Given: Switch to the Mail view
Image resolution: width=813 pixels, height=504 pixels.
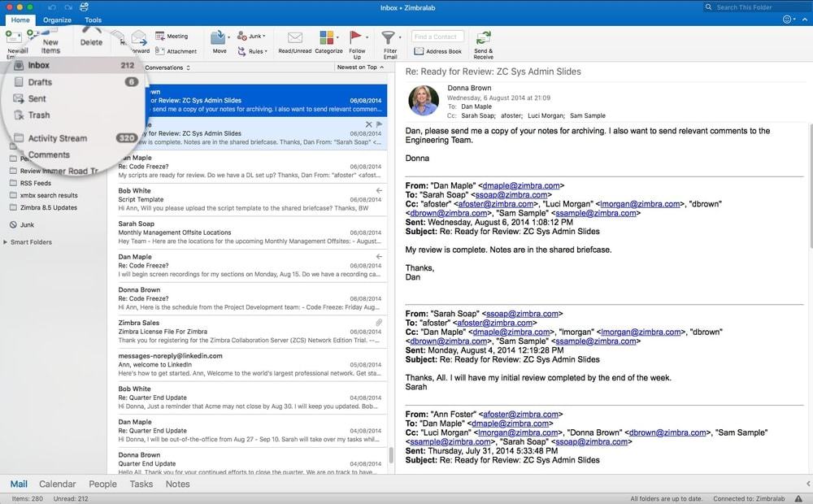Looking at the screenshot, I should [19, 484].
